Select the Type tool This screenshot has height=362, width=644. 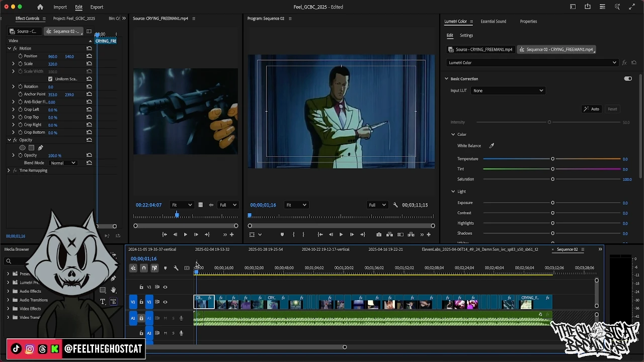103,302
